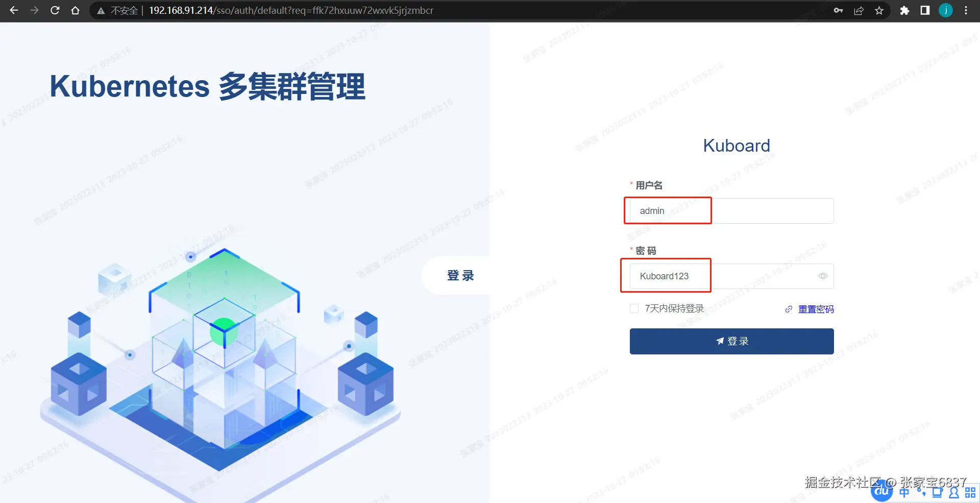Click the IME cup-shaped icon
This screenshot has height=503, width=980.
click(937, 493)
